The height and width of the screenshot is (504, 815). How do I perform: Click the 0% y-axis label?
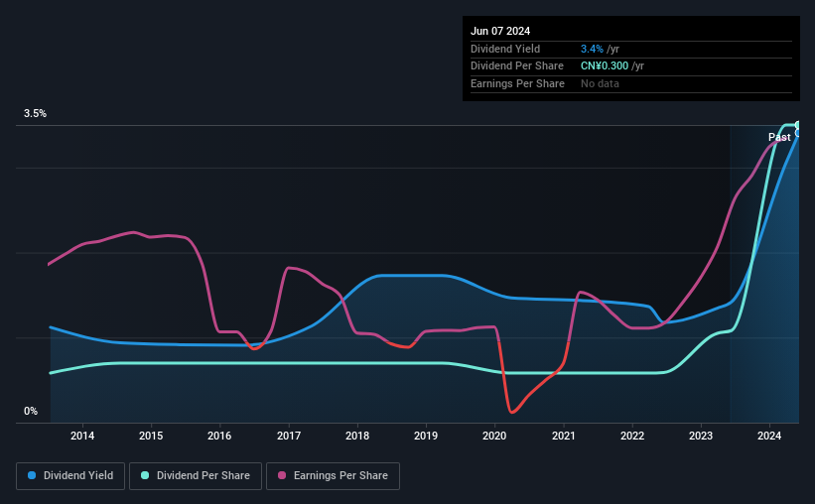[x=31, y=411]
